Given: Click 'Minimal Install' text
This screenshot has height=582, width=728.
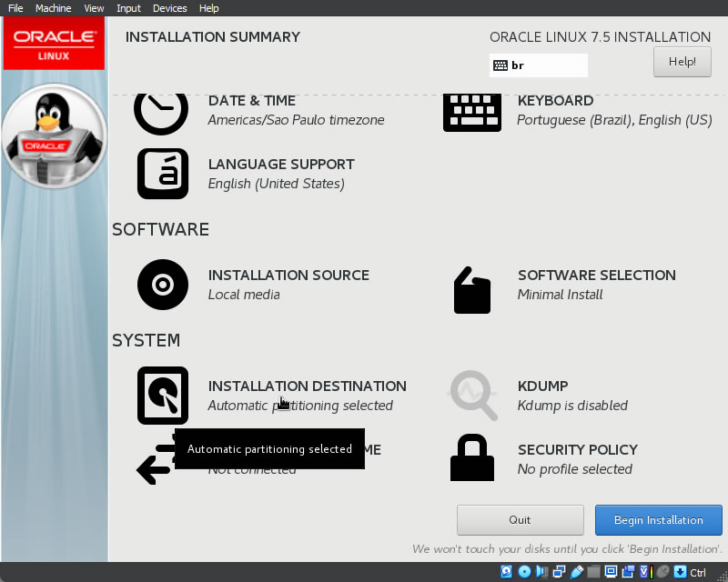Looking at the screenshot, I should tap(560, 295).
